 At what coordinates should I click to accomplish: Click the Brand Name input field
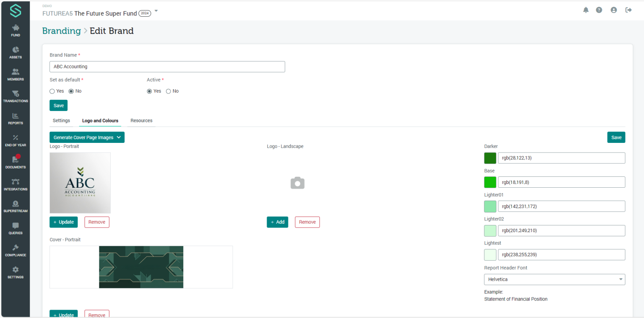[x=167, y=67]
